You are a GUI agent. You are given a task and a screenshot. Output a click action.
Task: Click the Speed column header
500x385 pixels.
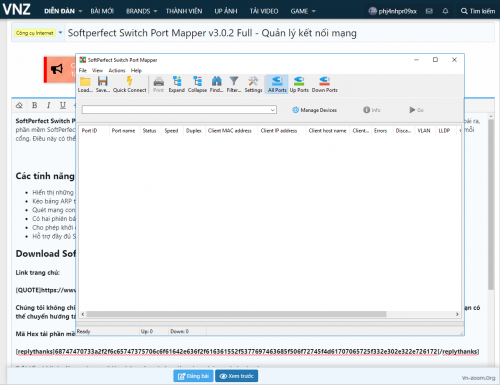(x=172, y=131)
